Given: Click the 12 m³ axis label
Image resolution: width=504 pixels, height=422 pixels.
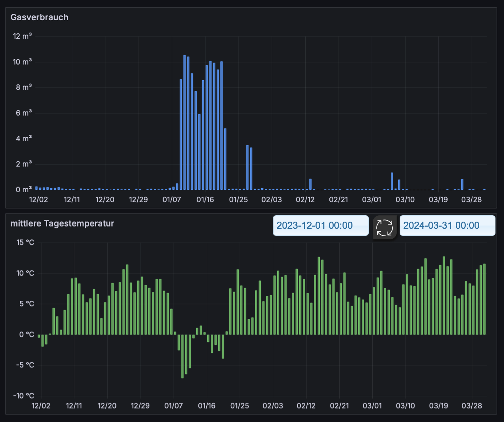Looking at the screenshot, I should [22, 36].
